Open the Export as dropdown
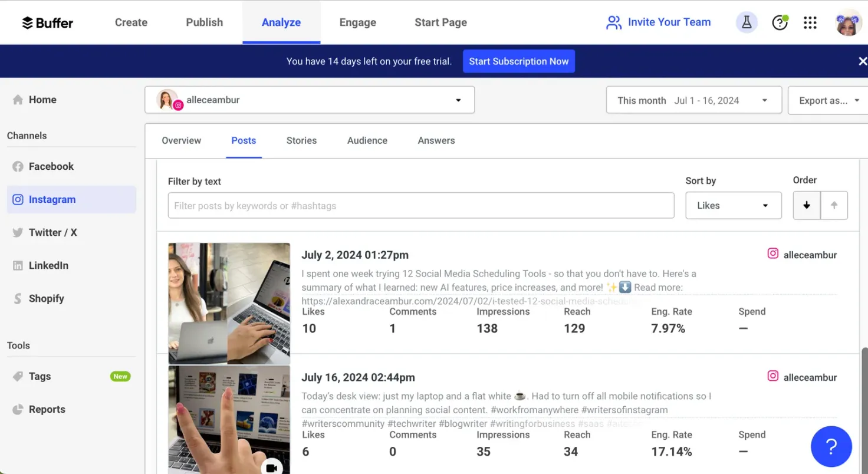868x474 pixels. click(828, 100)
